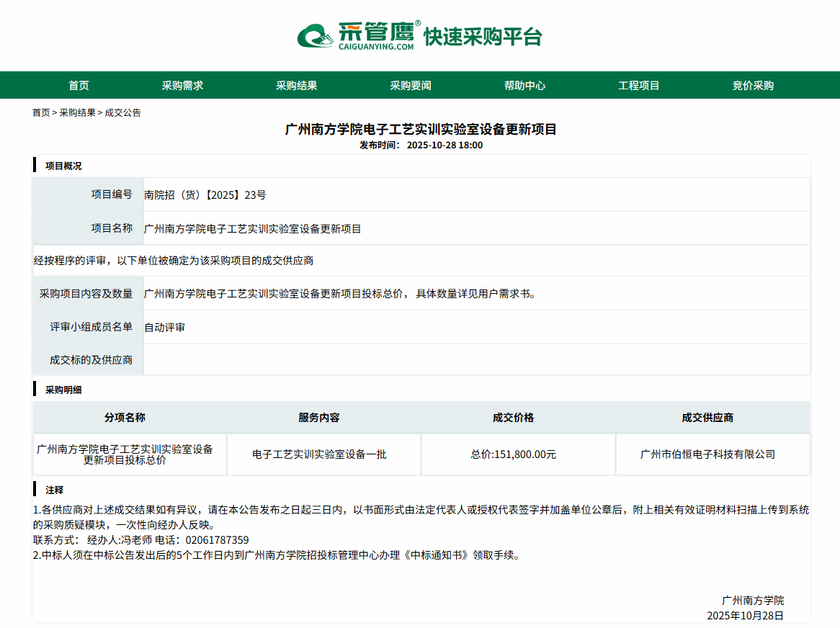Go to 采购需求 in navigation bar
840x628 pixels.
182,86
